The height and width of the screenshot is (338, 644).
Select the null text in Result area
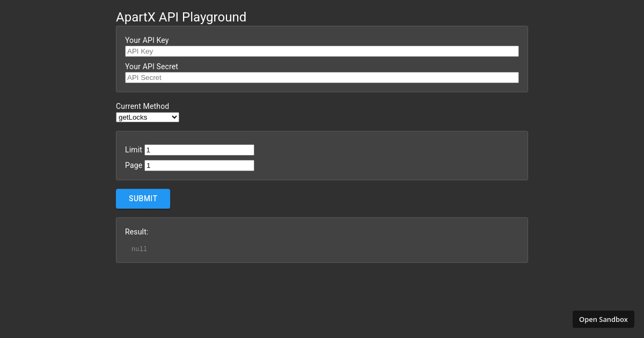tap(139, 248)
